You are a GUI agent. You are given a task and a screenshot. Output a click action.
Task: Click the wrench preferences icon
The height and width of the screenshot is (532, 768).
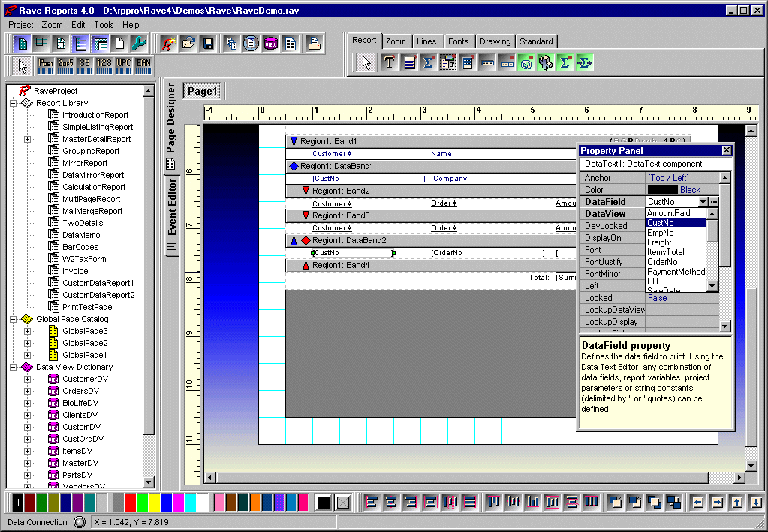(x=139, y=43)
